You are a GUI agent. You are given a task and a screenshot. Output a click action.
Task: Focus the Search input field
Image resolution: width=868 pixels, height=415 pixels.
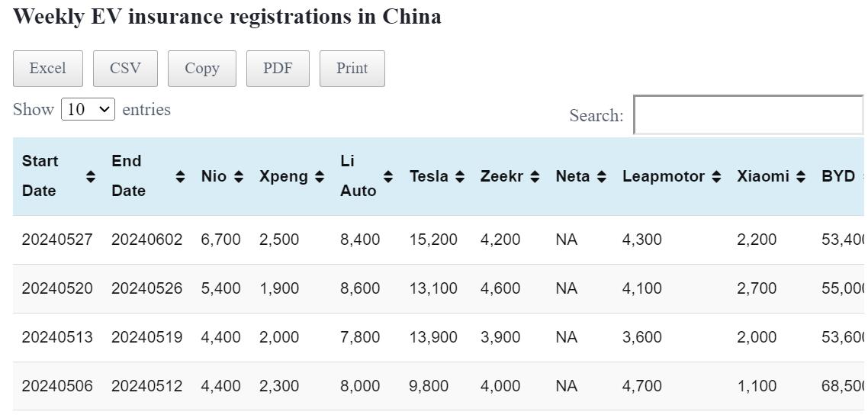click(x=748, y=115)
